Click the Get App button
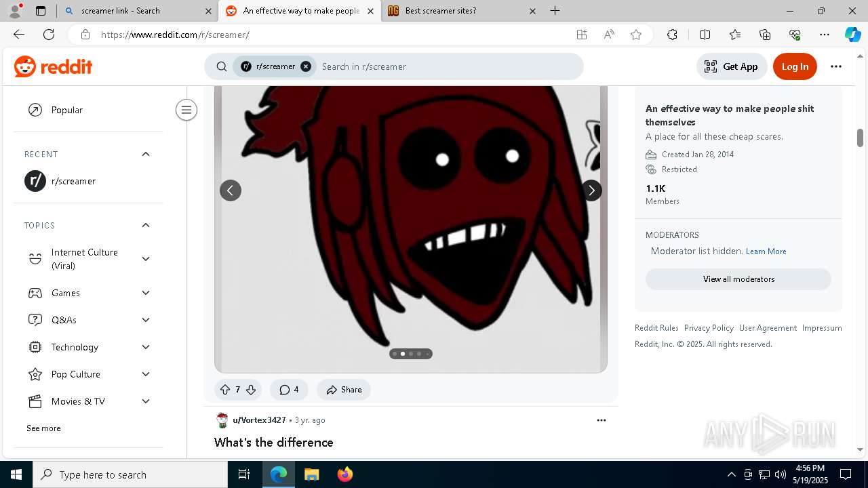The image size is (868, 488). point(732,66)
